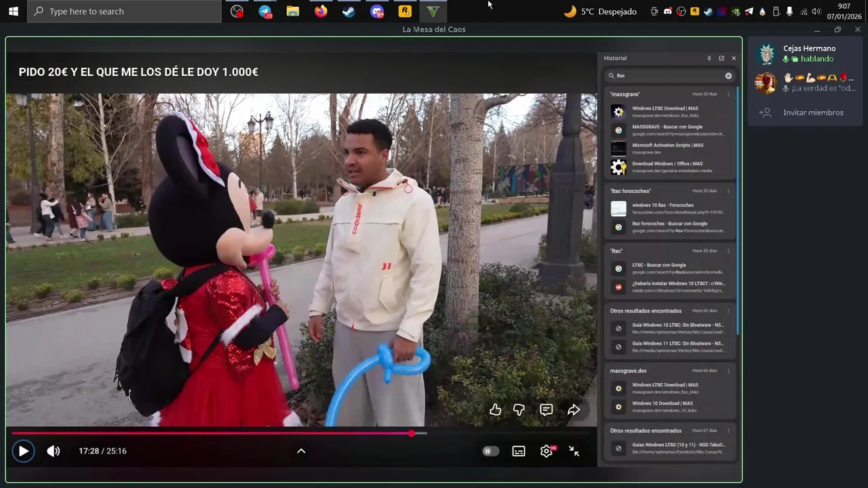Open options for massgrave.dev group
868x488 pixels.
pos(729,371)
